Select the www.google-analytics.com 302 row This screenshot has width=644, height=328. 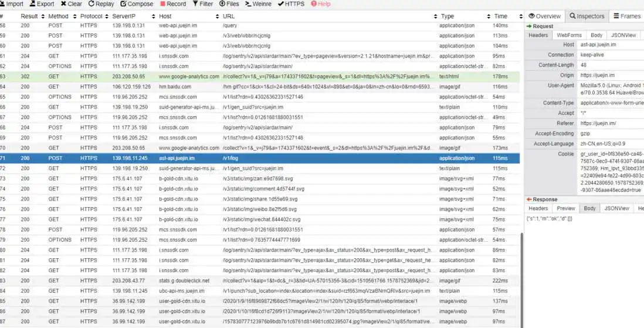pos(260,76)
